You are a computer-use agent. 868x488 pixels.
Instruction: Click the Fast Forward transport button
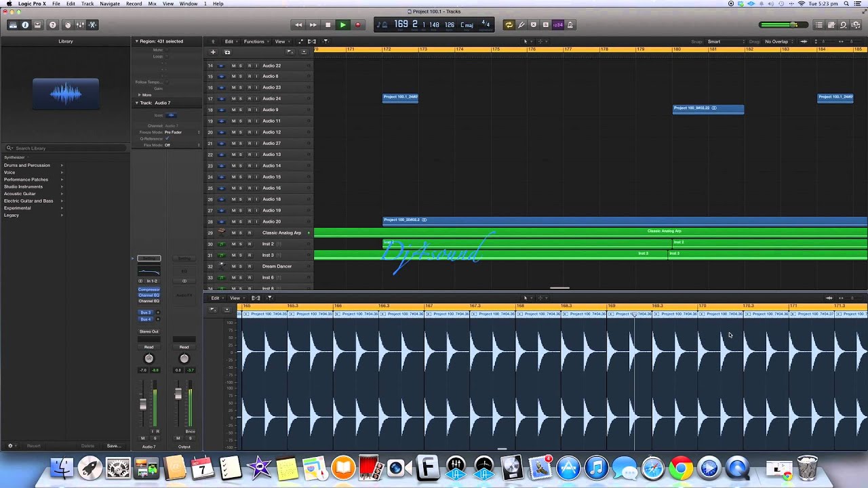(x=313, y=25)
